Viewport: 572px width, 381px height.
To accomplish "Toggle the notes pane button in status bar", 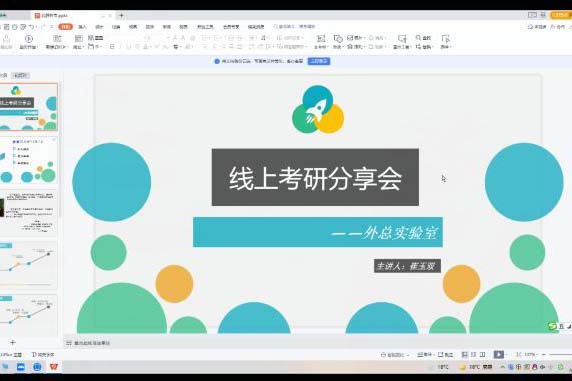I will (x=425, y=354).
